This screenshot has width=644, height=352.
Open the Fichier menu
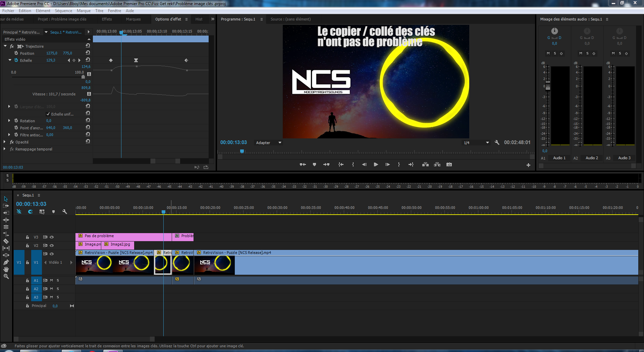point(8,11)
